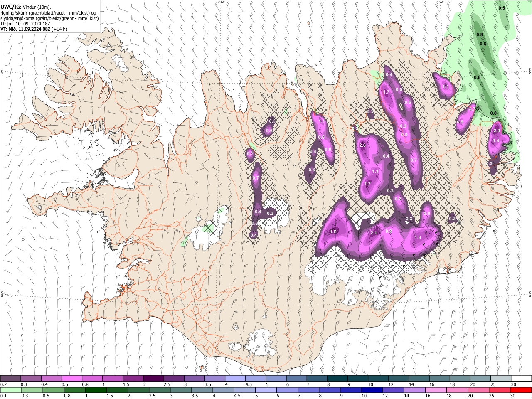Click the '1.4' value near the east coast
532x399 pixels.
[495, 141]
